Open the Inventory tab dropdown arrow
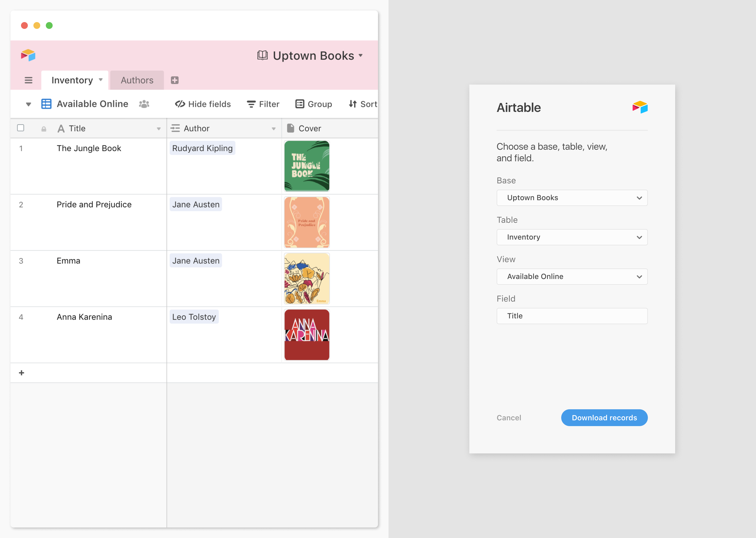Image resolution: width=756 pixels, height=538 pixels. [101, 80]
